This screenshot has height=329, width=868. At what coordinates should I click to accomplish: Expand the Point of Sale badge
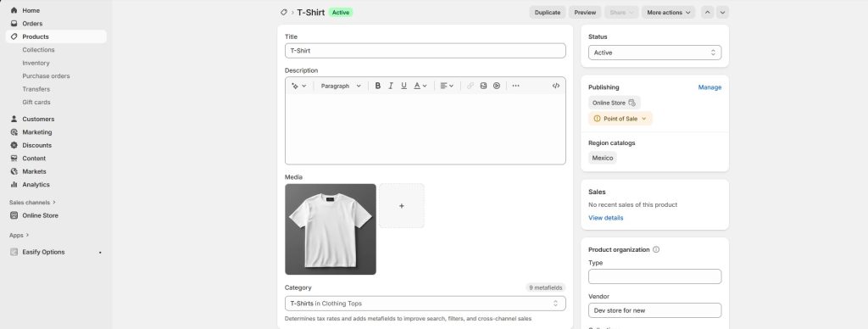(x=620, y=119)
